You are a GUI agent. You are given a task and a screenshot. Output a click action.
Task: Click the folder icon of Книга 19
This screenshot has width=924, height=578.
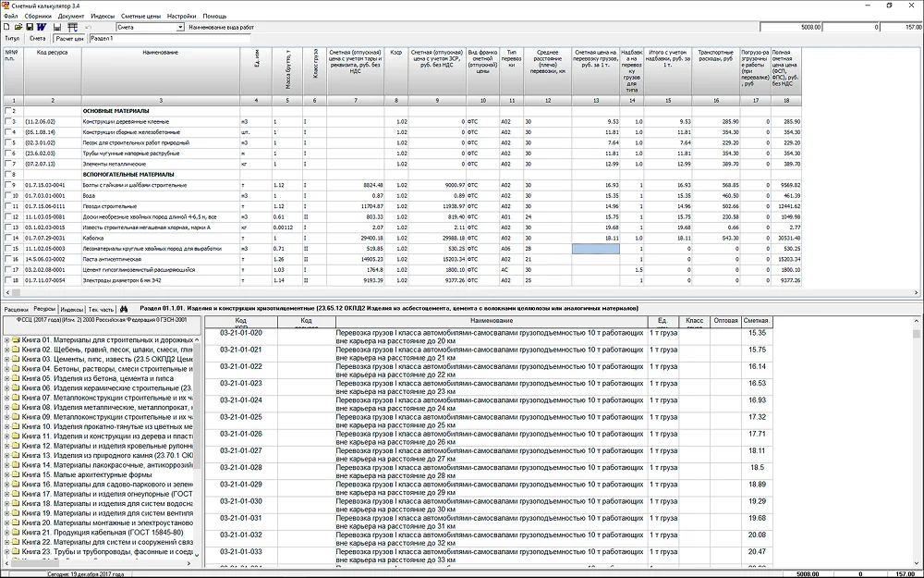(x=16, y=513)
